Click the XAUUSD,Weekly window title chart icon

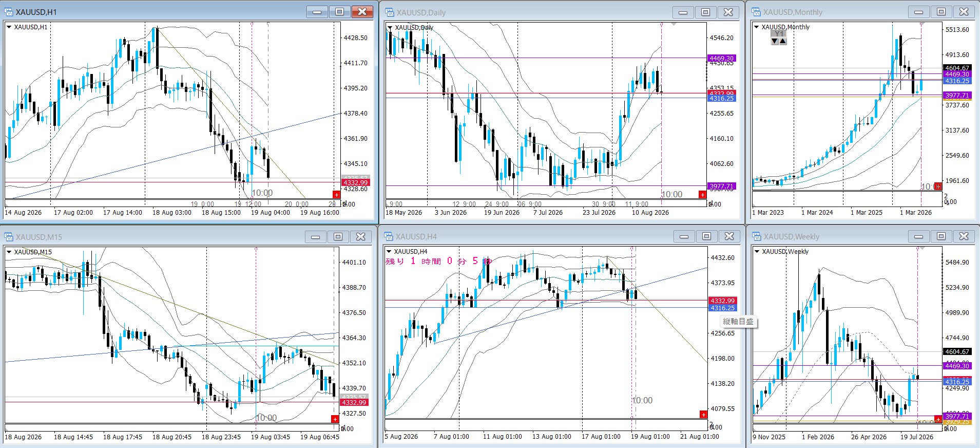click(x=757, y=236)
